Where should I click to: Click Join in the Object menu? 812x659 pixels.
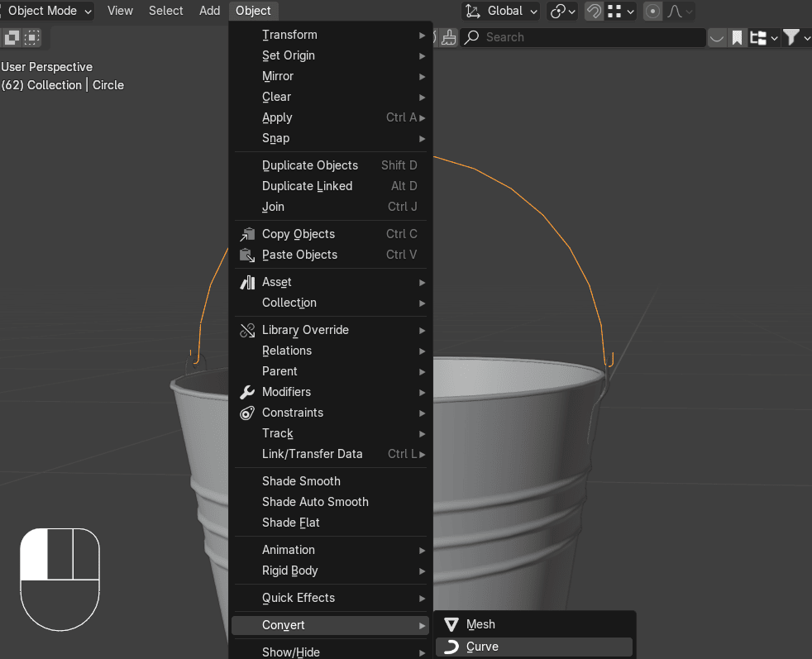coord(273,207)
